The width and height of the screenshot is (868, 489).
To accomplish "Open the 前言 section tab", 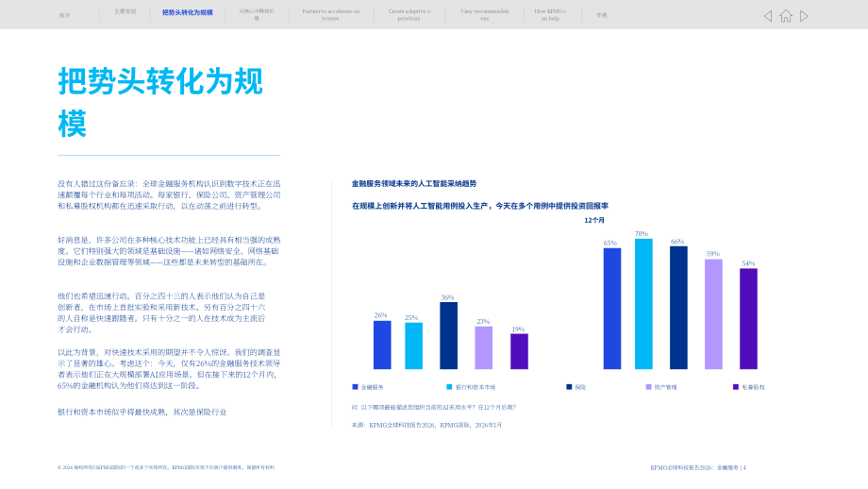I will coord(65,15).
